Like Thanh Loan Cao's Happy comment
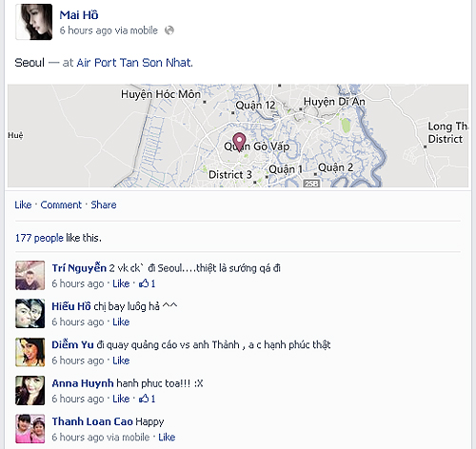The height and width of the screenshot is (449, 476). click(167, 438)
